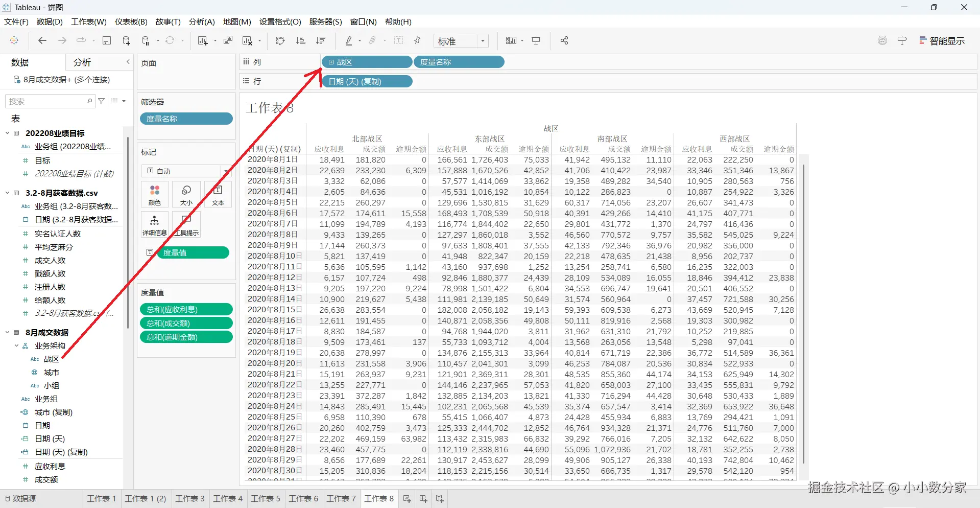Expand the 战区 pill drill-down plus
The width and height of the screenshot is (980, 508).
[x=331, y=62]
